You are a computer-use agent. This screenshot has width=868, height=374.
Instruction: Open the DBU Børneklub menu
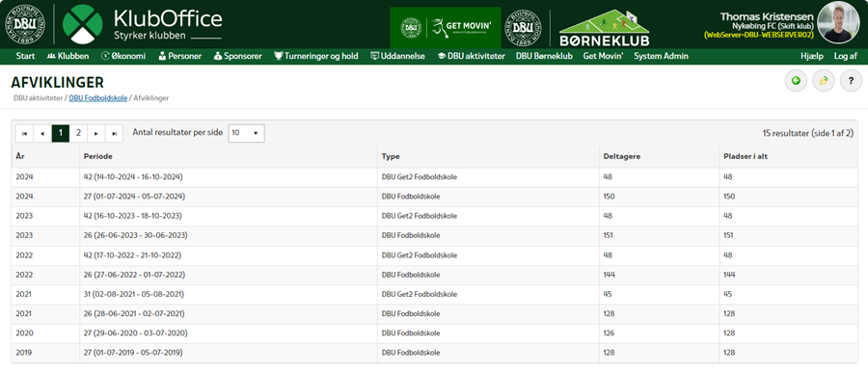click(x=544, y=56)
